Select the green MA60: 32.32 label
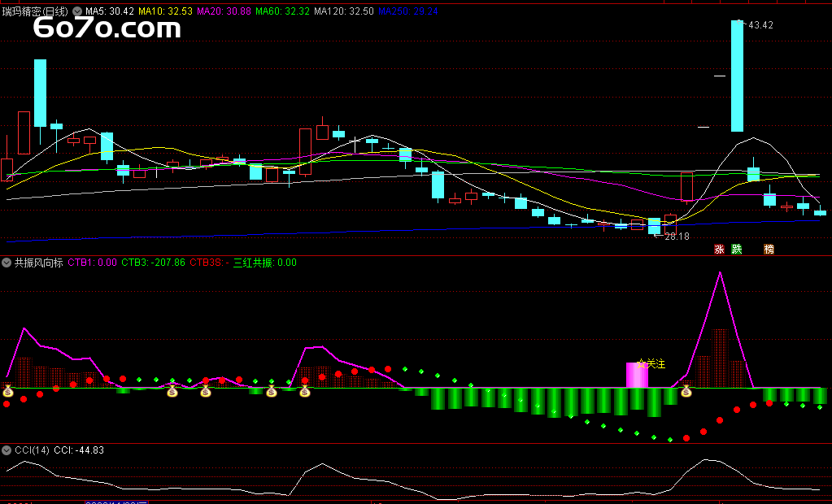Screen dimensions: 832x504 pyautogui.click(x=282, y=11)
